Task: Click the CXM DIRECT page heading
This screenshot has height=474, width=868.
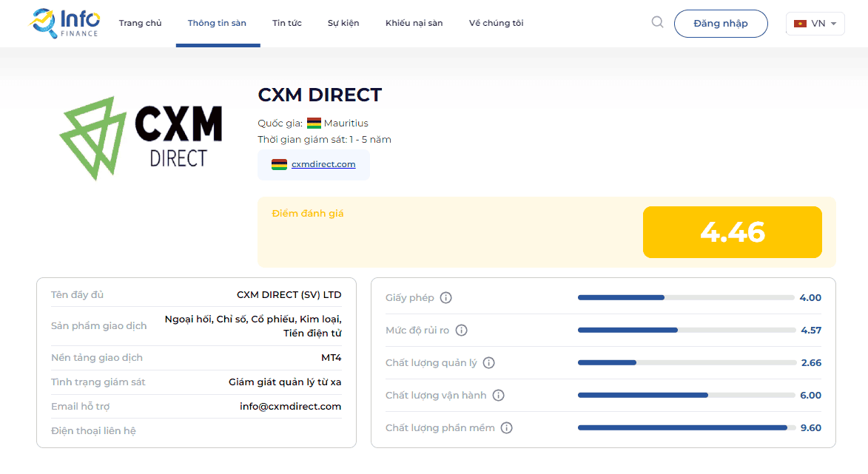Action: 320,95
